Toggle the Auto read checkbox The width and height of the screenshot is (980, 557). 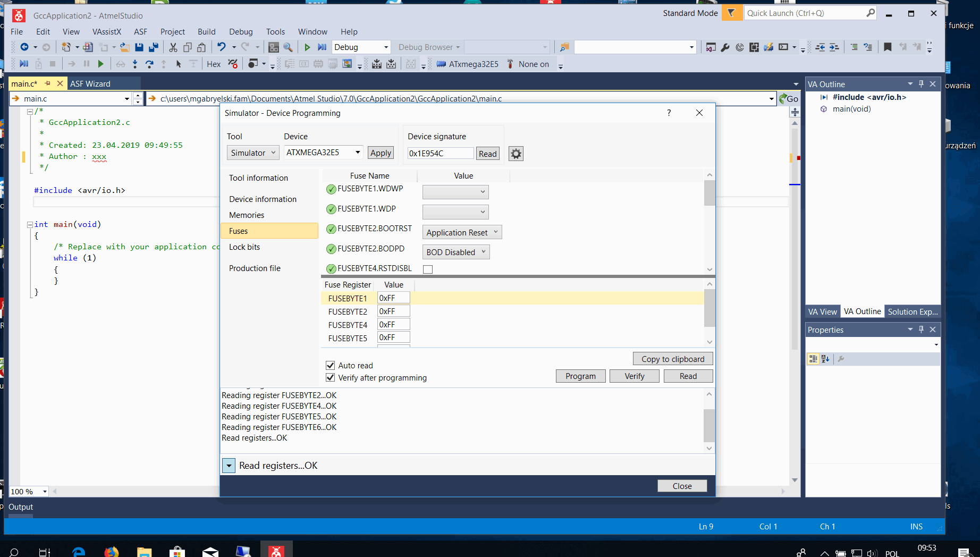click(330, 365)
